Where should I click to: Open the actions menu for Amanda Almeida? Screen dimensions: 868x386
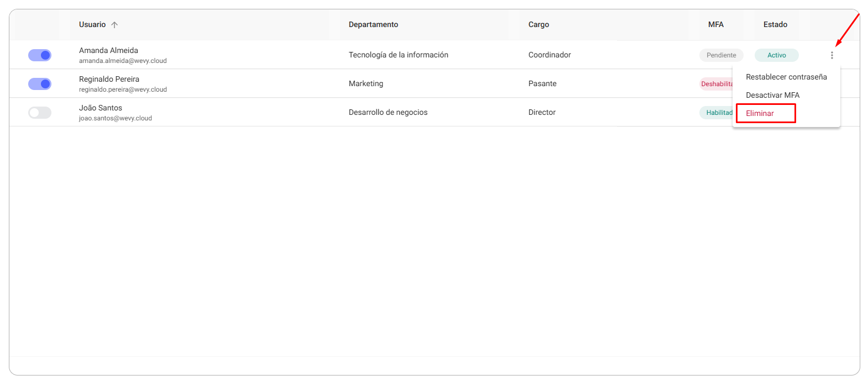coord(832,55)
